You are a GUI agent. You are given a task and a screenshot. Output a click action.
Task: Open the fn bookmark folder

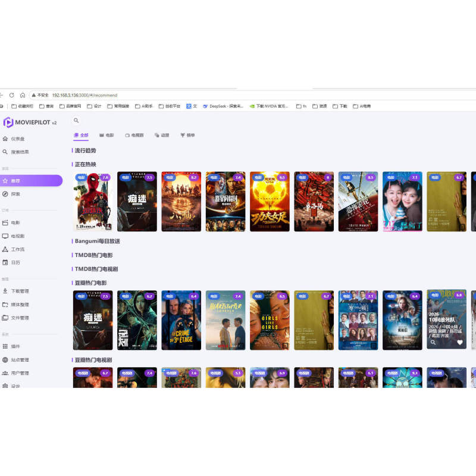(x=302, y=107)
